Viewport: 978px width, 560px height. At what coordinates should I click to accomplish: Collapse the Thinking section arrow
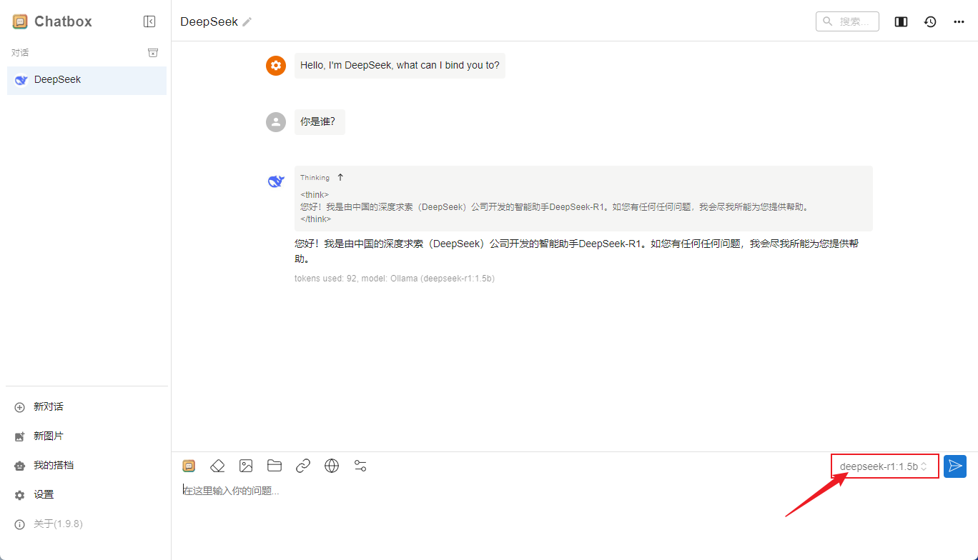(x=340, y=177)
